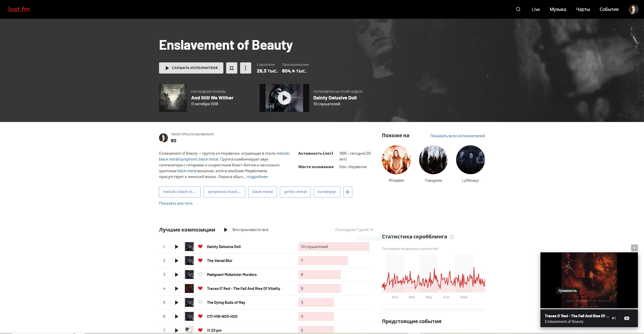Select the symphonic black tag
The image size is (644, 334).
coord(224,192)
